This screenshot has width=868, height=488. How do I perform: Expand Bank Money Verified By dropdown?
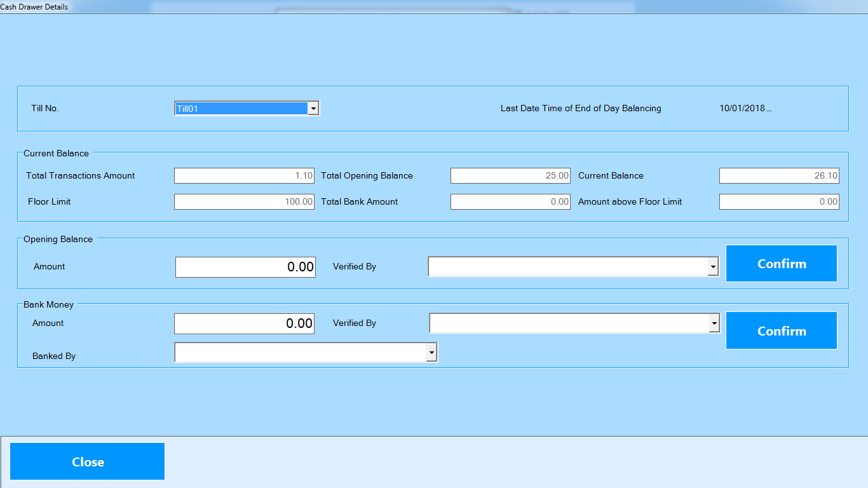[714, 323]
